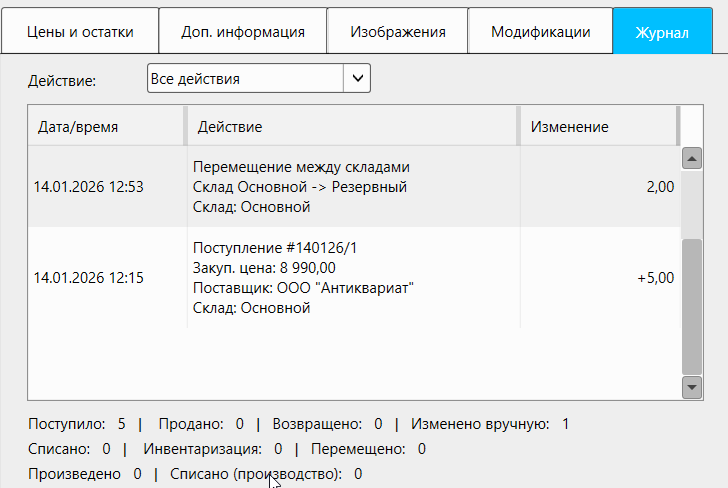Click the active Журнал tab
This screenshot has height=488, width=728.
pyautogui.click(x=661, y=32)
